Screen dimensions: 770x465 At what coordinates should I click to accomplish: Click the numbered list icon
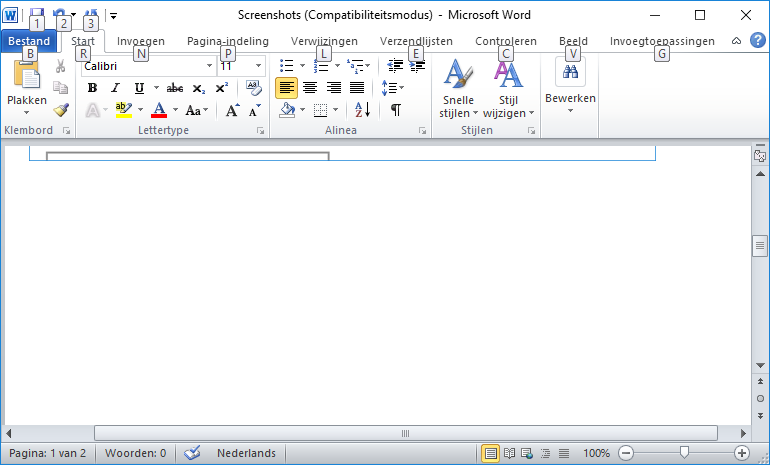(321, 66)
